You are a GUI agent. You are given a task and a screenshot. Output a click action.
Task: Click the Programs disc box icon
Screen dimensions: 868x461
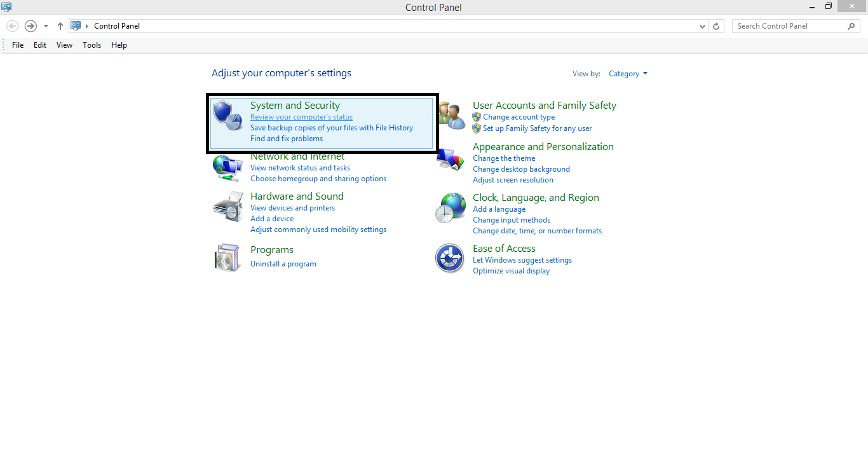(227, 258)
